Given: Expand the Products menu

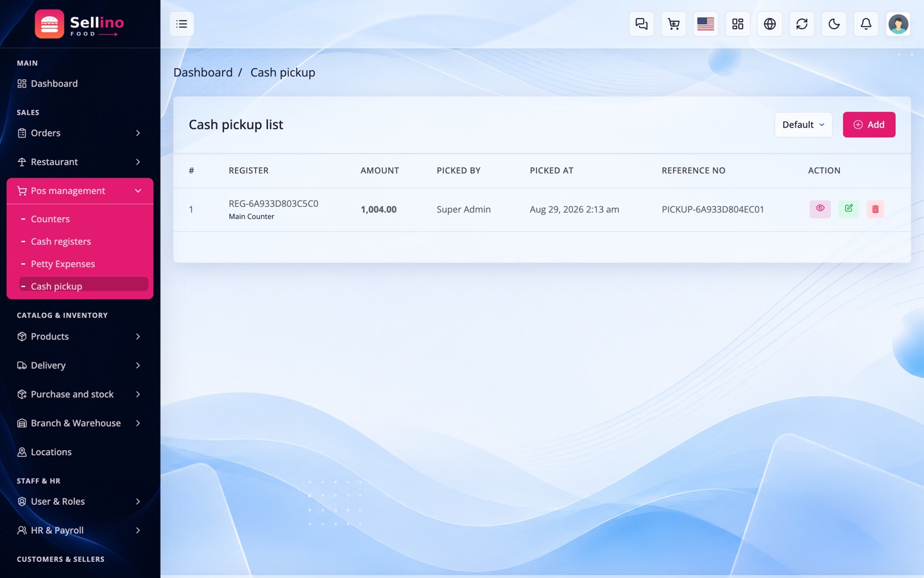Looking at the screenshot, I should click(80, 337).
